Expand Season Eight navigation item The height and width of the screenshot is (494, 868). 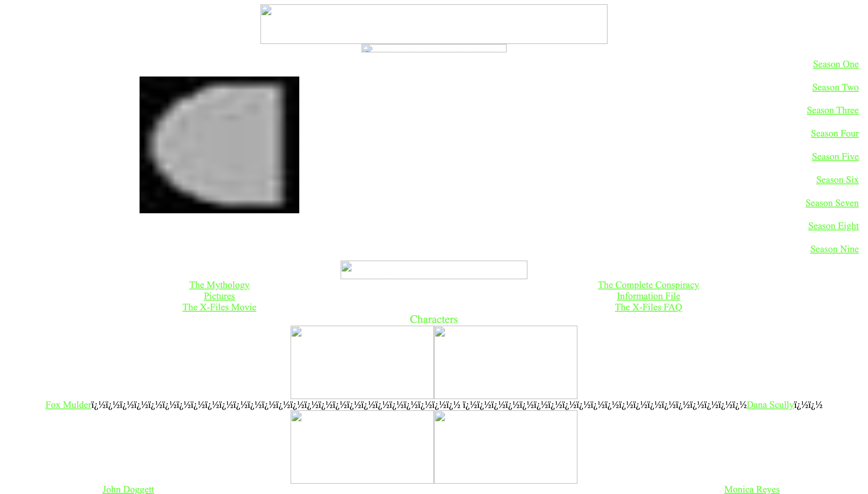click(x=833, y=225)
